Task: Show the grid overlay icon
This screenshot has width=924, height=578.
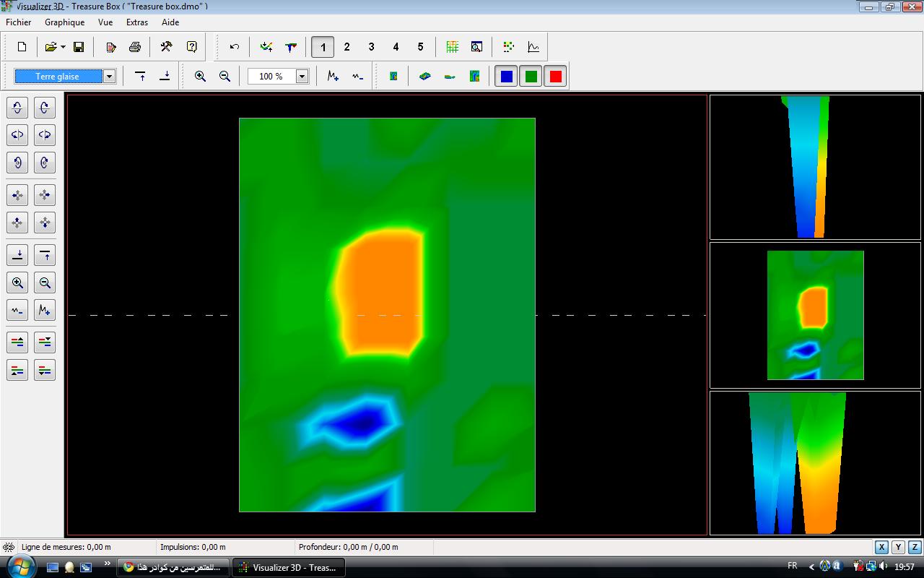Action: pos(452,47)
